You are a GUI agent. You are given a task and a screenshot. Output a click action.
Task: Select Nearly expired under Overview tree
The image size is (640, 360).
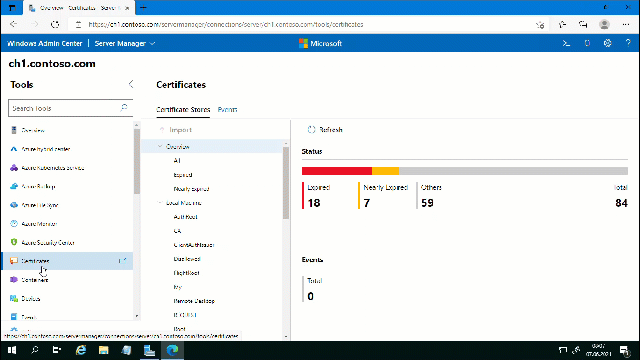[x=191, y=189]
